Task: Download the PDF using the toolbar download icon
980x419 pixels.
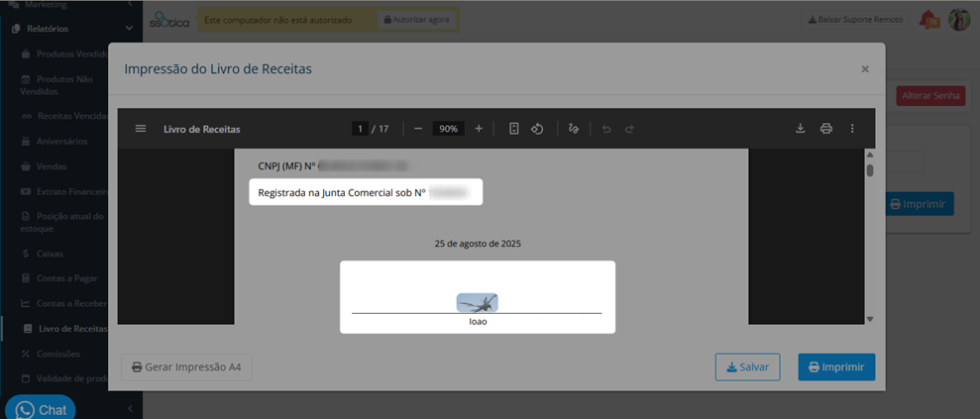Action: (x=800, y=129)
